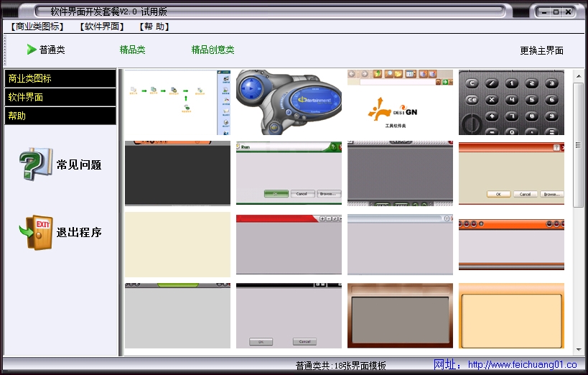Screen dimensions: 588x375
Task: Switch to the 精品创意类 category
Action: [213, 50]
